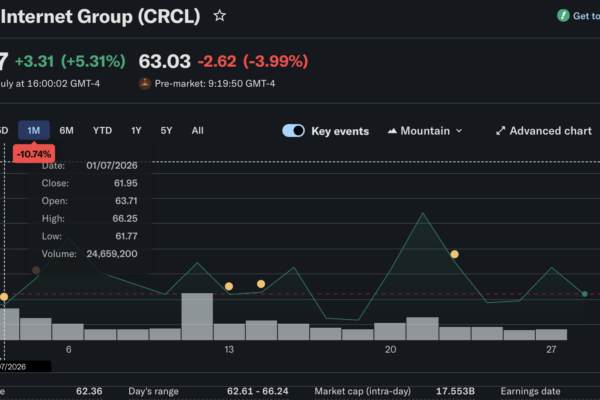Switch chart range to YTD
The width and height of the screenshot is (600, 400).
(102, 131)
